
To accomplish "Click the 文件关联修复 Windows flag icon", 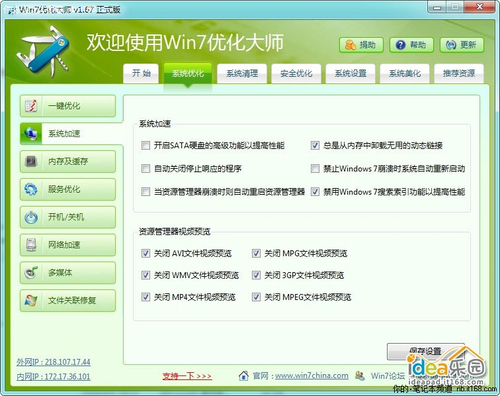I will 31,300.
